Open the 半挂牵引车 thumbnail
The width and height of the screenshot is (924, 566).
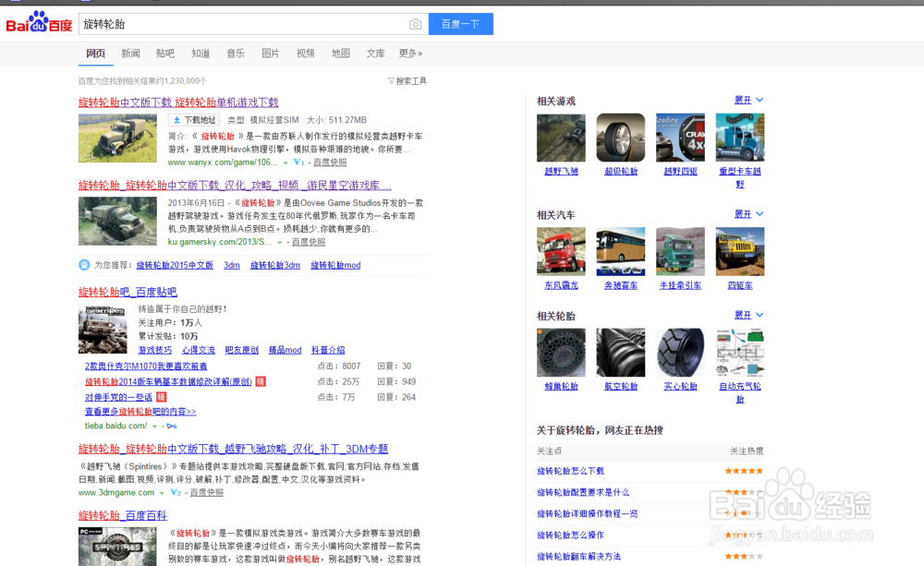click(x=680, y=251)
